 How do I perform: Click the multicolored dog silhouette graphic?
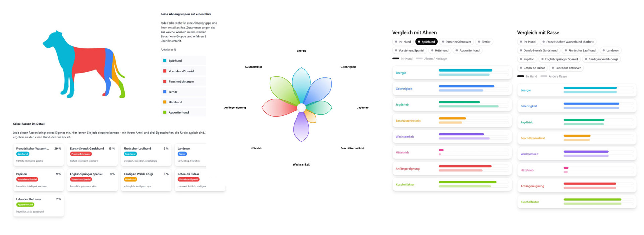tap(84, 64)
